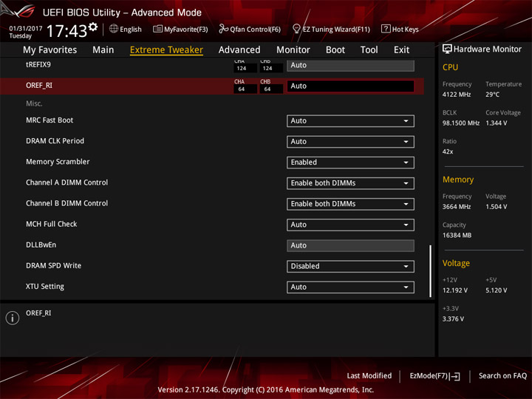Click the tREFIX9 setting label
Viewport: 532px width, 399px height.
click(x=38, y=64)
